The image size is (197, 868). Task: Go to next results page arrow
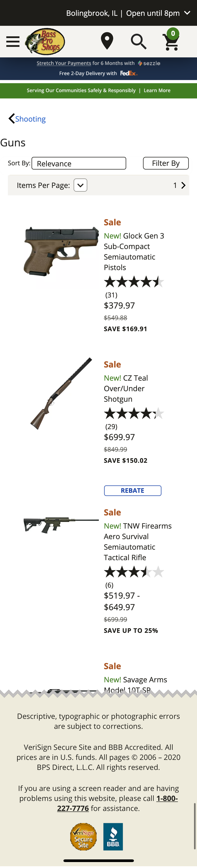tap(184, 185)
